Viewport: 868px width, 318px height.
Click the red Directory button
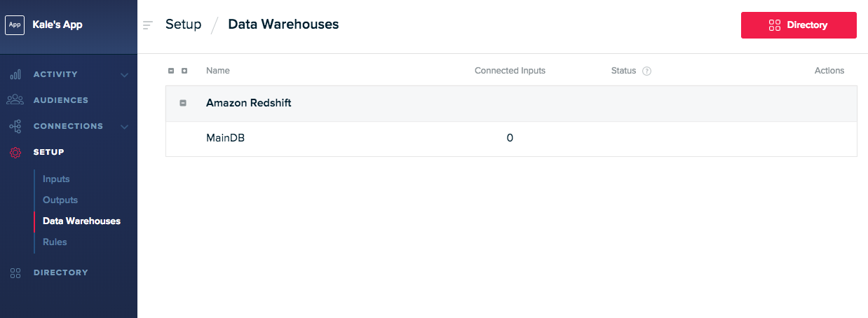799,25
